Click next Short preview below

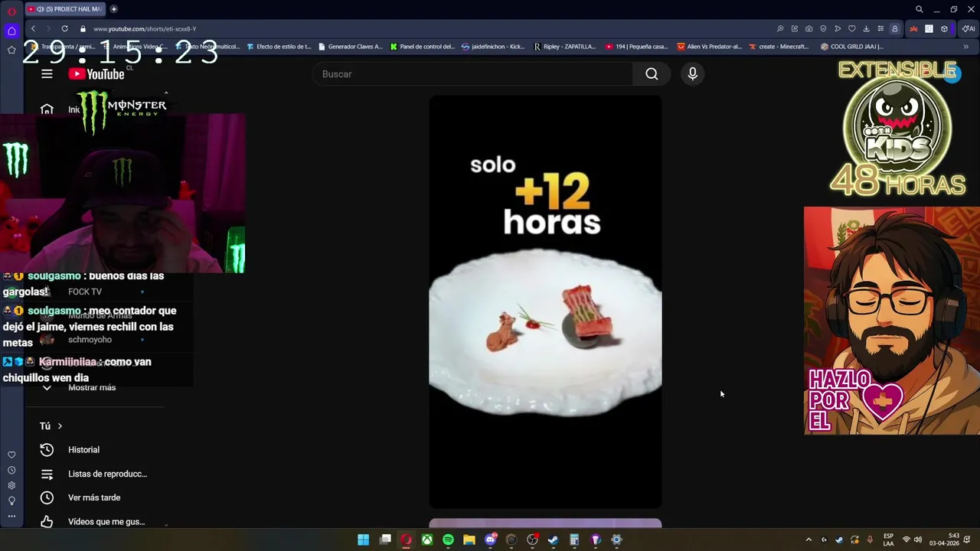545,523
